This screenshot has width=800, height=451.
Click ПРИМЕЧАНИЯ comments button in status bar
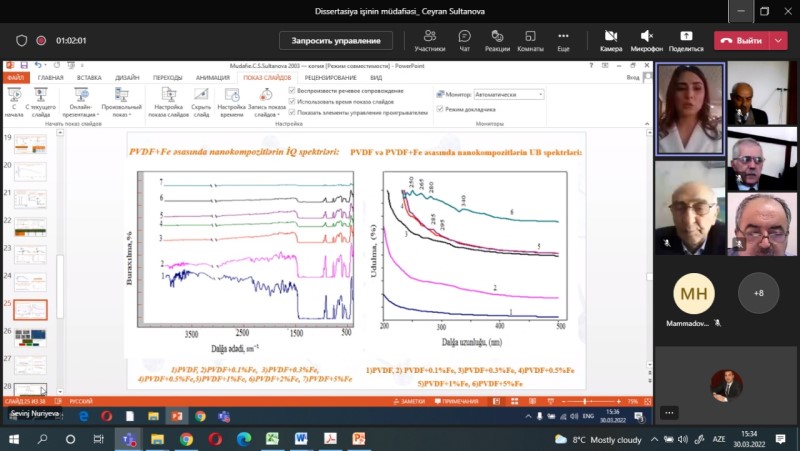(x=457, y=402)
